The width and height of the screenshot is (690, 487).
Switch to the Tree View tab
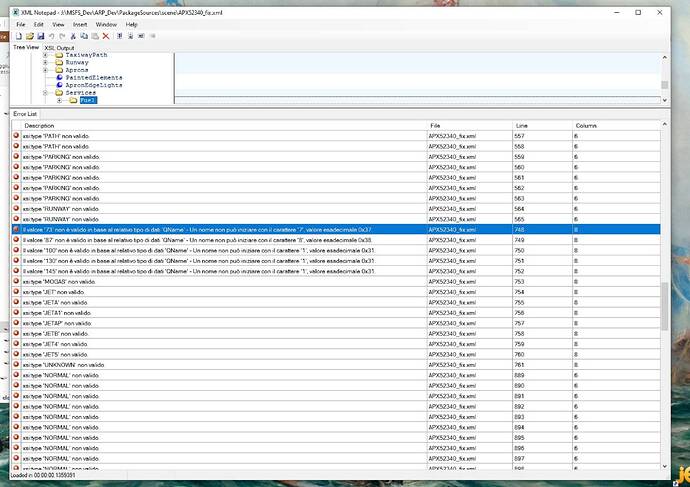pyautogui.click(x=26, y=47)
